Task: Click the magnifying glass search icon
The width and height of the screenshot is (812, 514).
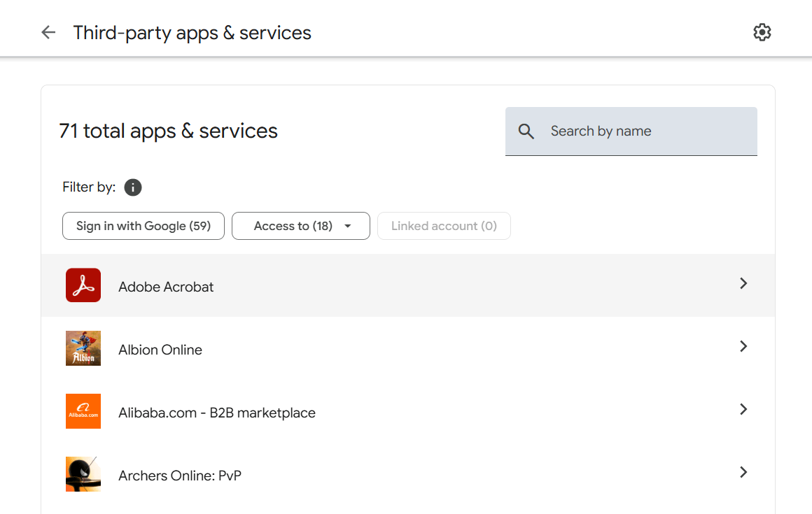Action: [526, 131]
